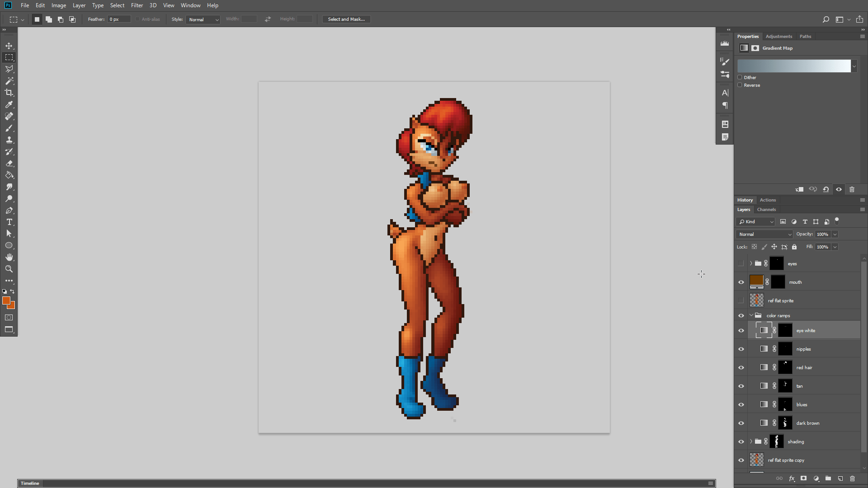Image resolution: width=868 pixels, height=488 pixels.
Task: Click the delete layer trash icon
Action: click(x=853, y=479)
